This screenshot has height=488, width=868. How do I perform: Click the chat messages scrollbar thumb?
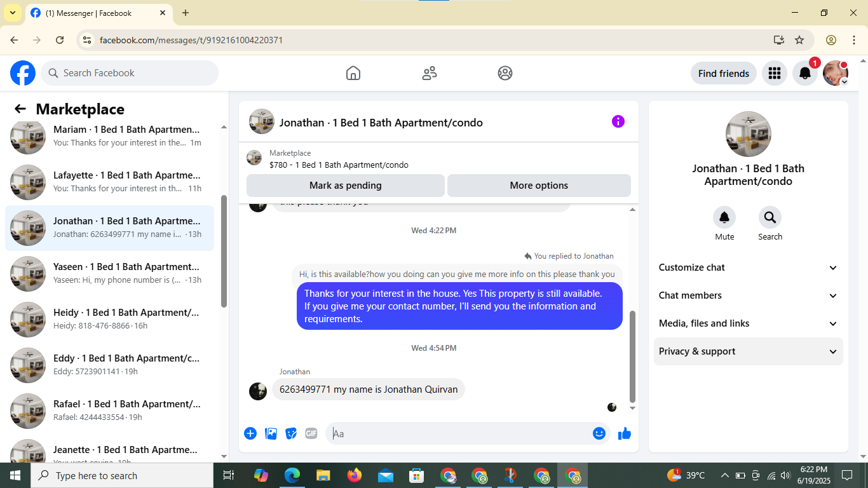click(x=632, y=357)
